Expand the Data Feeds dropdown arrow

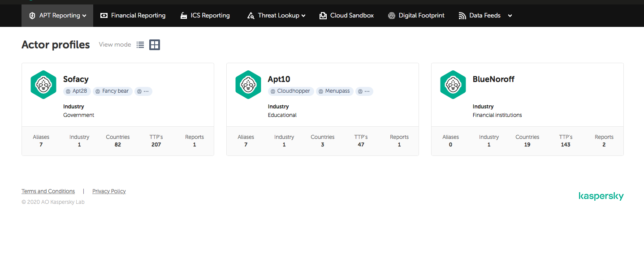click(x=510, y=16)
